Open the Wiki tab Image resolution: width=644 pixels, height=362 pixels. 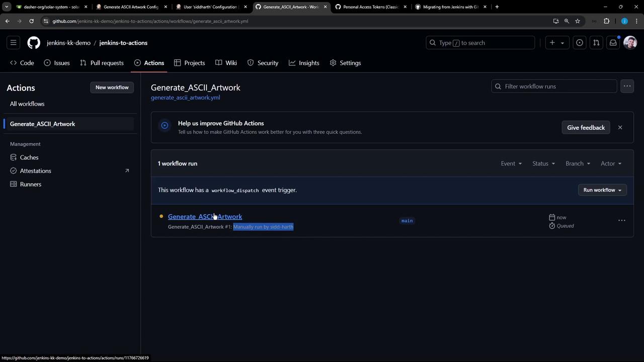coord(226,63)
